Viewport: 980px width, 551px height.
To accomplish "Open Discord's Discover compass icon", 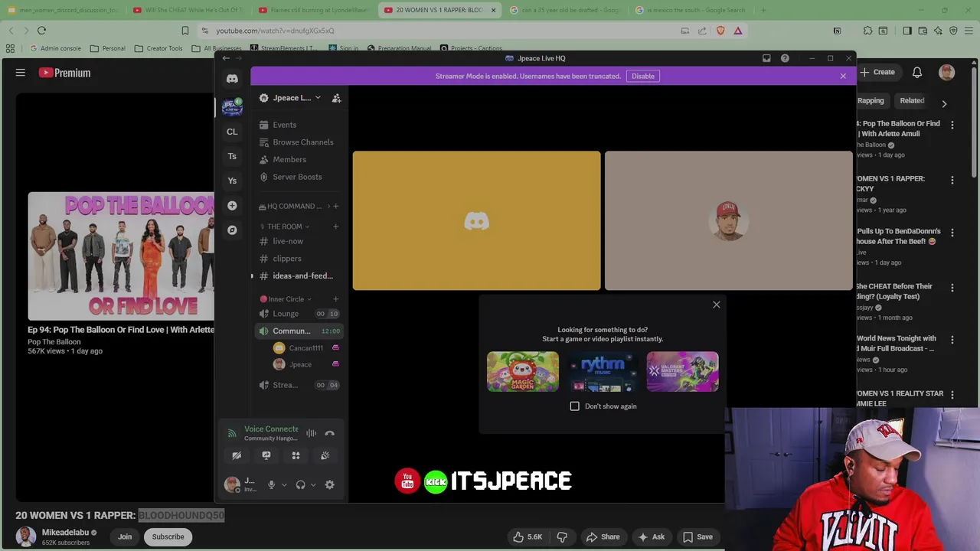I will pos(232,230).
